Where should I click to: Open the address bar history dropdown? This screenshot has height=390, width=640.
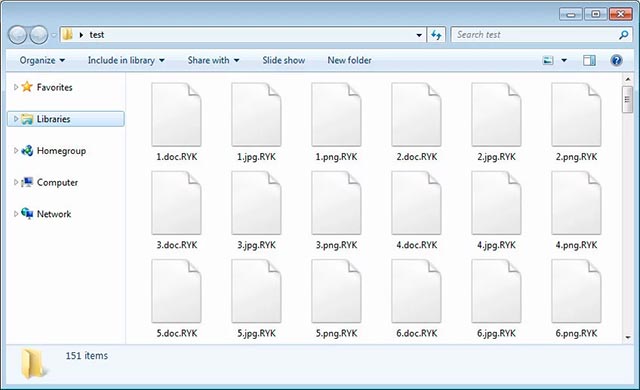pyautogui.click(x=419, y=35)
